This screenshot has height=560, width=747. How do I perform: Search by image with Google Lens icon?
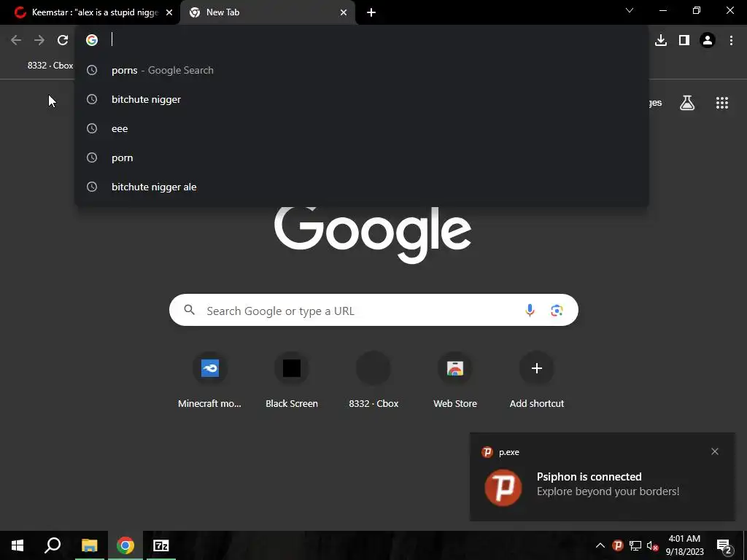557,311
